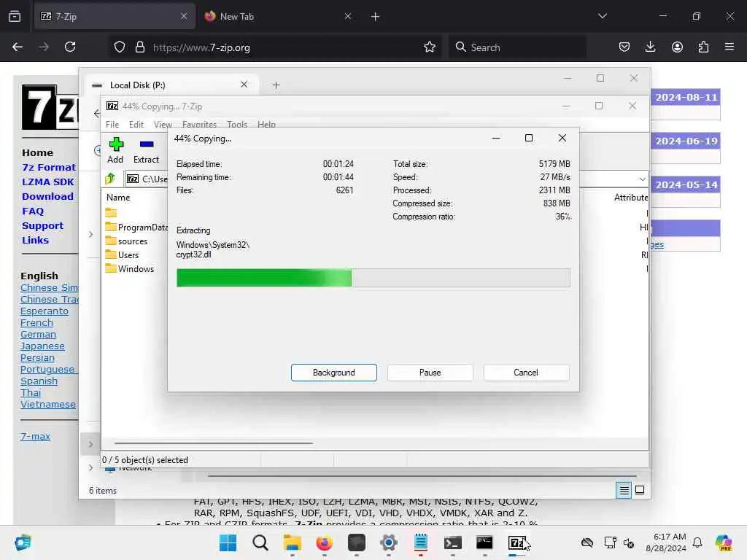The width and height of the screenshot is (747, 560).
Task: Open the Links page link
Action: 35,240
